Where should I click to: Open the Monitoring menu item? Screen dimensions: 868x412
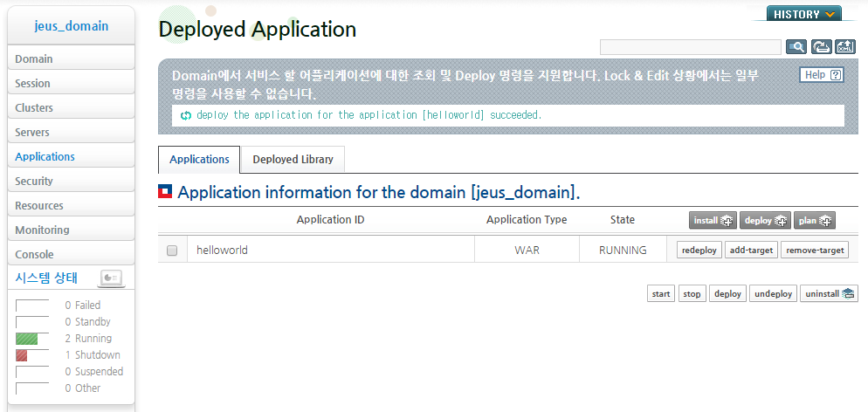pos(71,230)
